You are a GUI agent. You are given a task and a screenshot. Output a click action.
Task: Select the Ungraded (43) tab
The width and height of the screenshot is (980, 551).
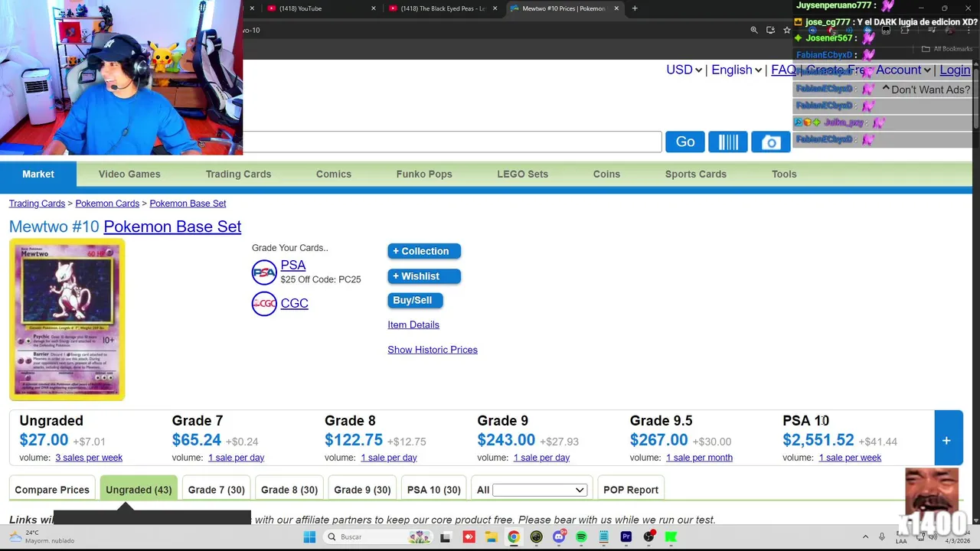139,490
